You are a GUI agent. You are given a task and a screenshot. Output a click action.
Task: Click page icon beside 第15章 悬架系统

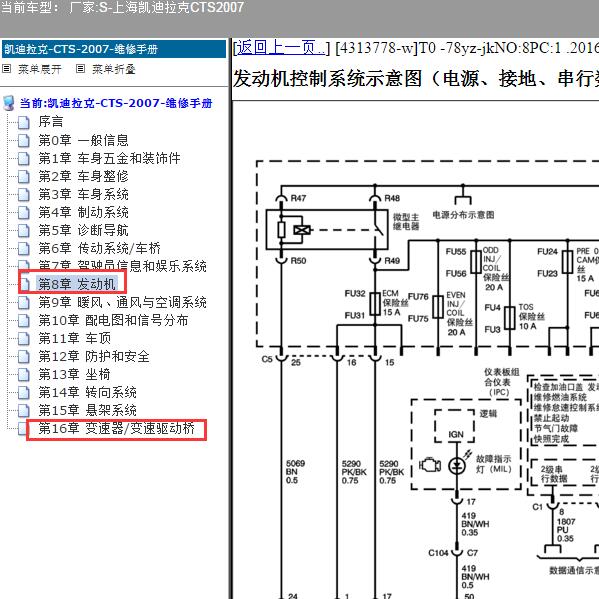24,411
